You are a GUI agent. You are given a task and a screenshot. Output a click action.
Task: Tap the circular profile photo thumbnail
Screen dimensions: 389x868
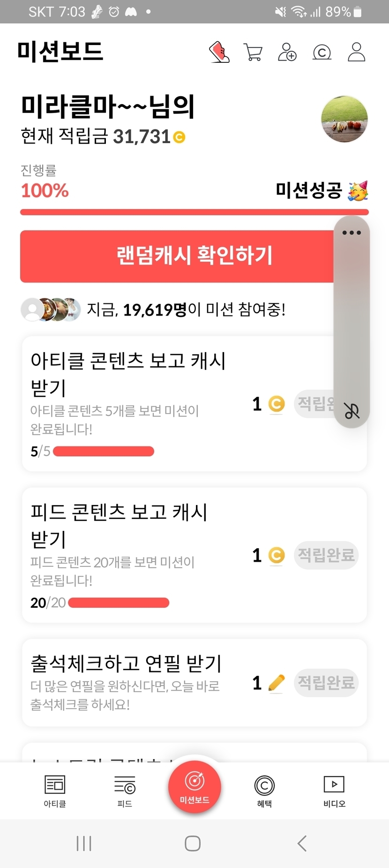click(x=344, y=119)
